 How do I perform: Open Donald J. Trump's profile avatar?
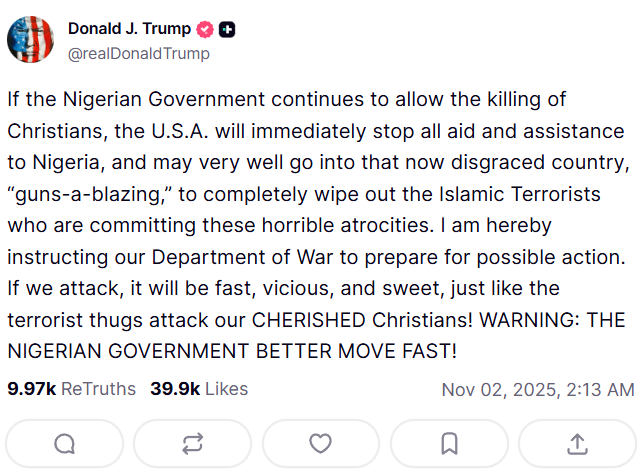coord(31,40)
